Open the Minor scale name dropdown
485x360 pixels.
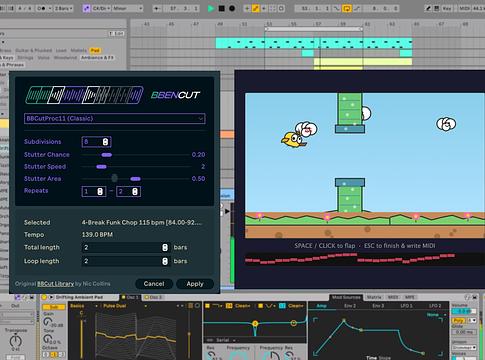pyautogui.click(x=128, y=8)
